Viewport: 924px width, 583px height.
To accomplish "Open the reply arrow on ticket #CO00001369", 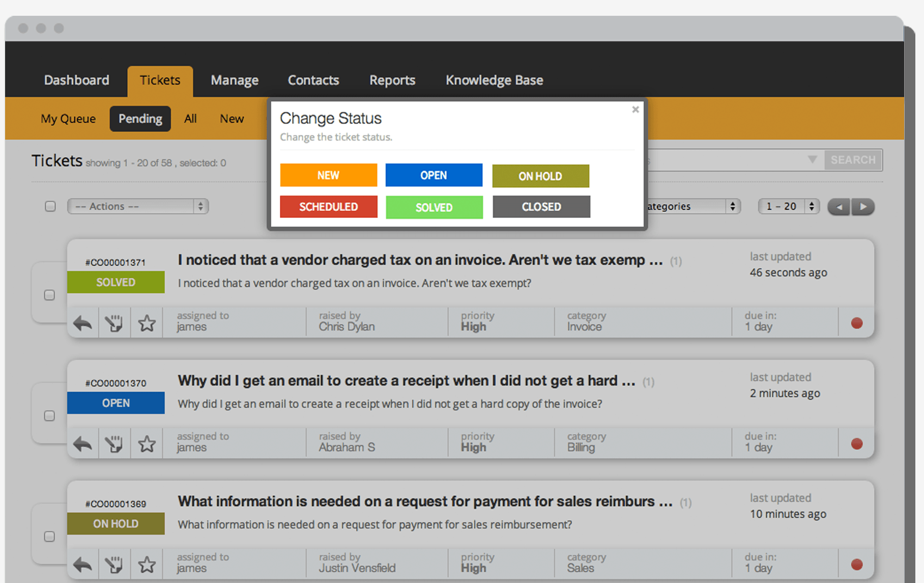I will (x=82, y=564).
